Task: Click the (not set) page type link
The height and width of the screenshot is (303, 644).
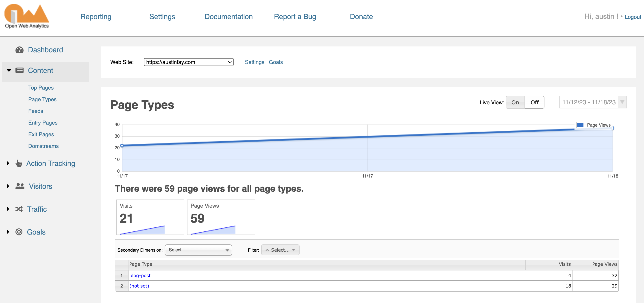Action: (139, 286)
